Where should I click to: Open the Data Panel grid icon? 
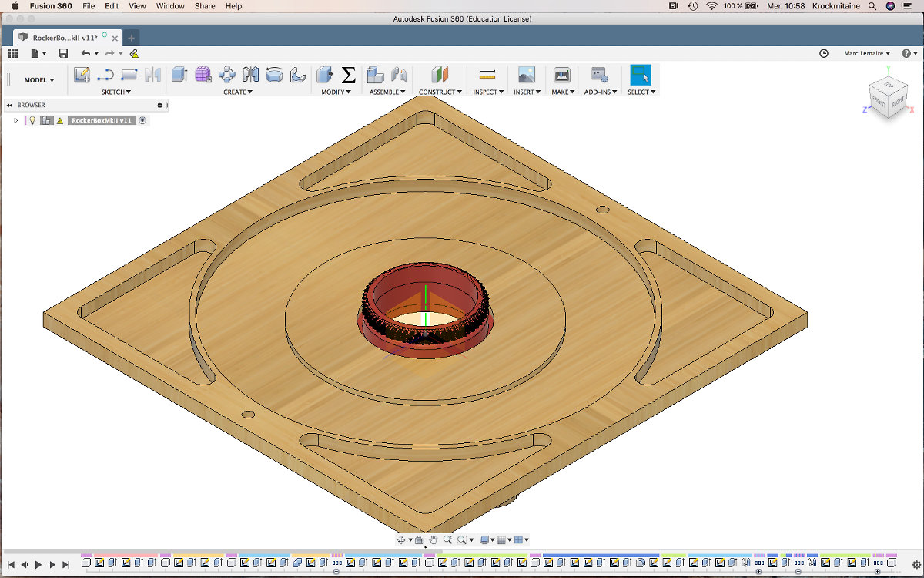click(x=12, y=53)
